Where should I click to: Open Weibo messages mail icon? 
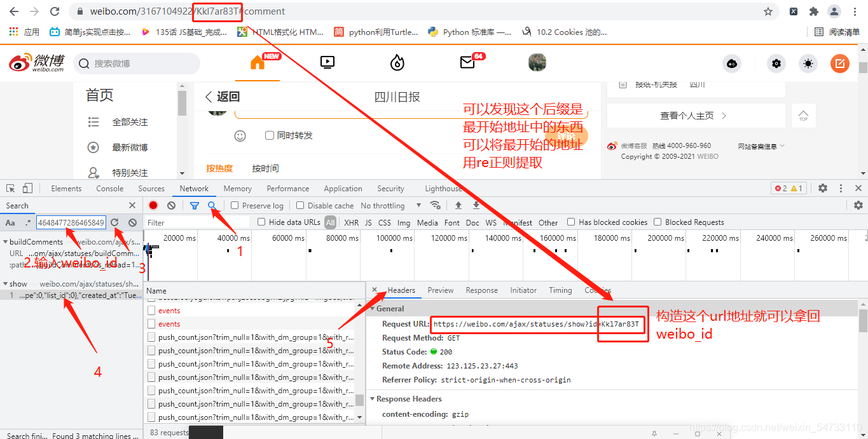tap(467, 62)
